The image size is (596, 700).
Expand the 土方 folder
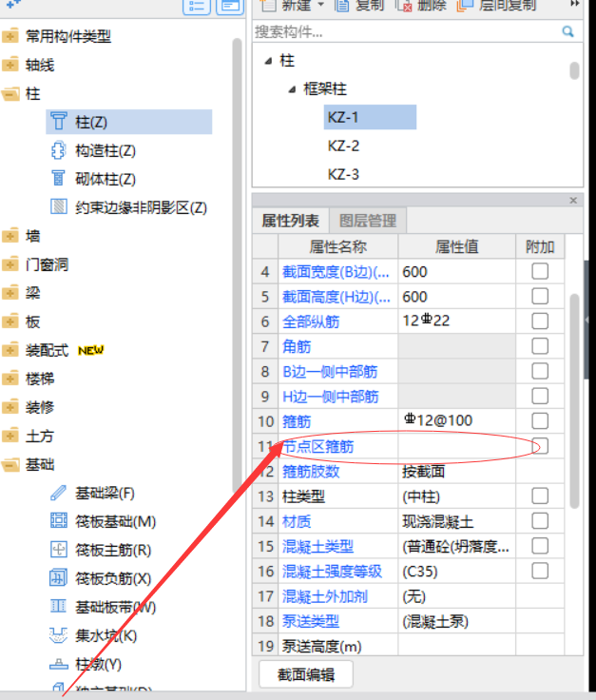click(10, 436)
